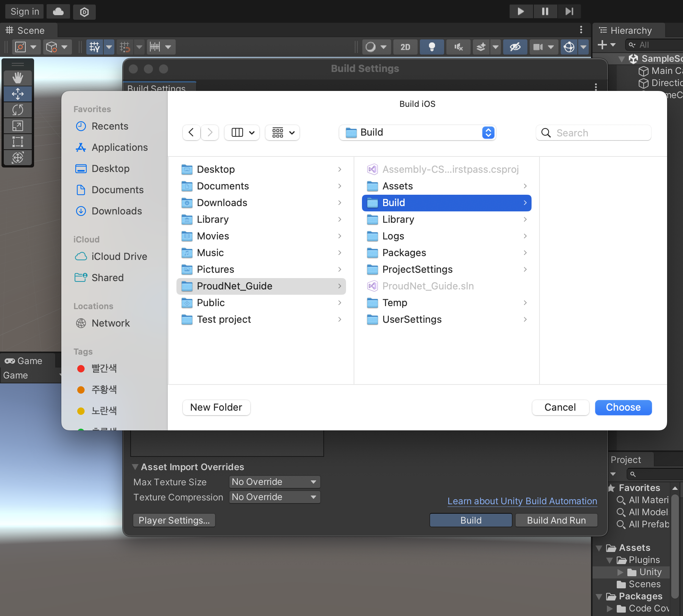Open Learn about Unity Build Automation link
This screenshot has width=683, height=616.
pyautogui.click(x=522, y=501)
